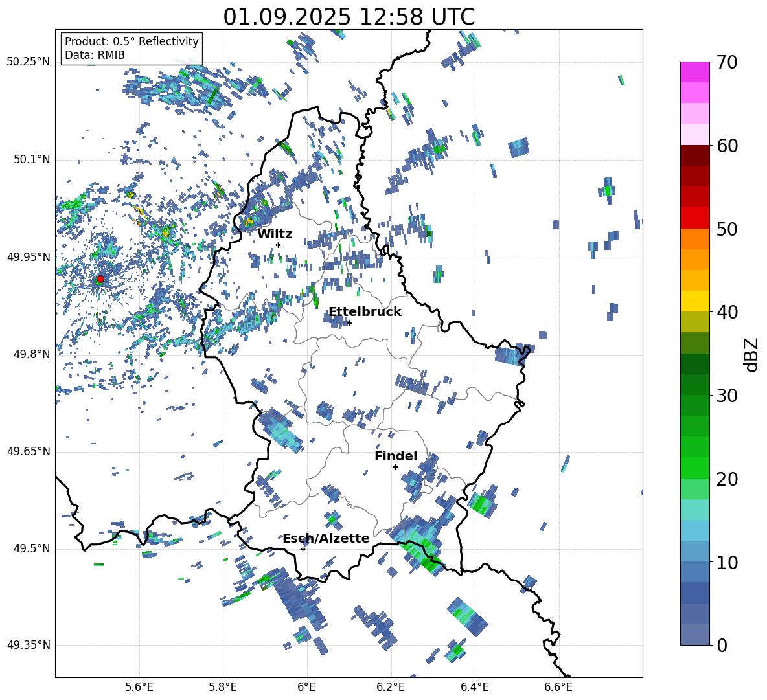
Task: Click the dBZ colorbar label
Action: click(x=752, y=354)
